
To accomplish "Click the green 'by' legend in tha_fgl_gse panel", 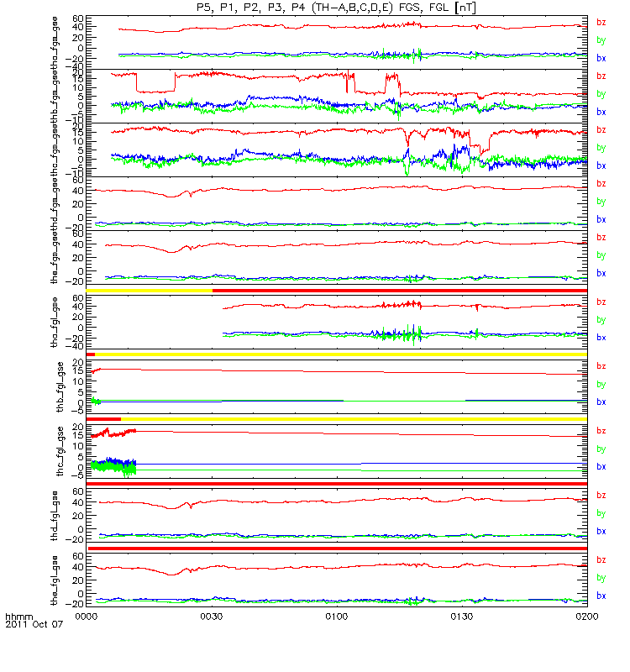I will (x=601, y=320).
